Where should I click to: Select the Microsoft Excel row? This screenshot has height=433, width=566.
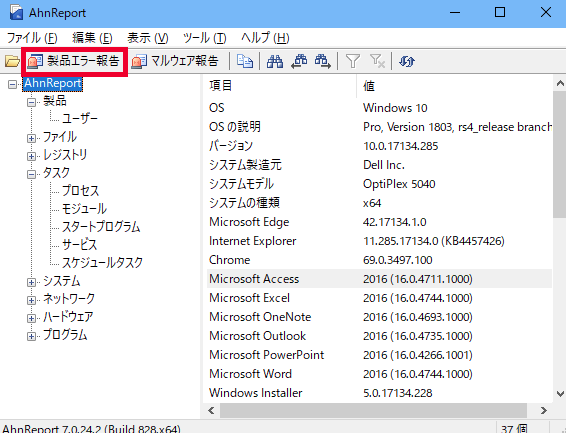point(379,298)
